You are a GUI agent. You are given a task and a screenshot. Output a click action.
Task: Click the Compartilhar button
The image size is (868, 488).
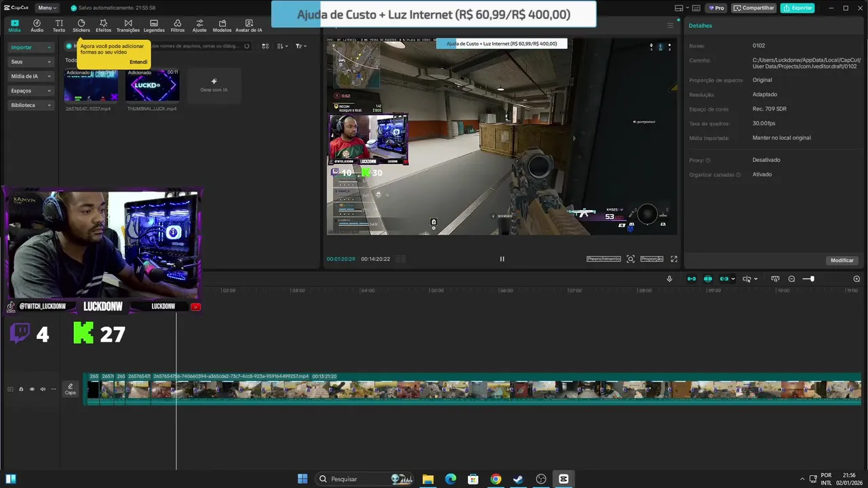point(754,8)
